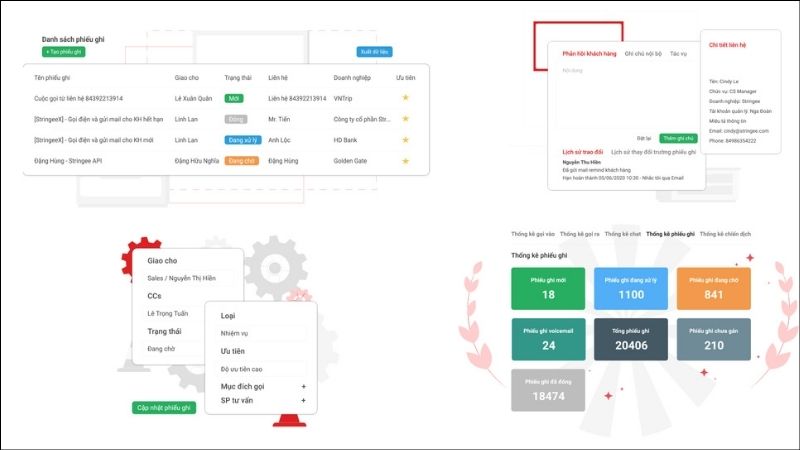
Task: Click the orange 'Phiếu ghi đang chờ' card showing 841
Action: point(713,288)
